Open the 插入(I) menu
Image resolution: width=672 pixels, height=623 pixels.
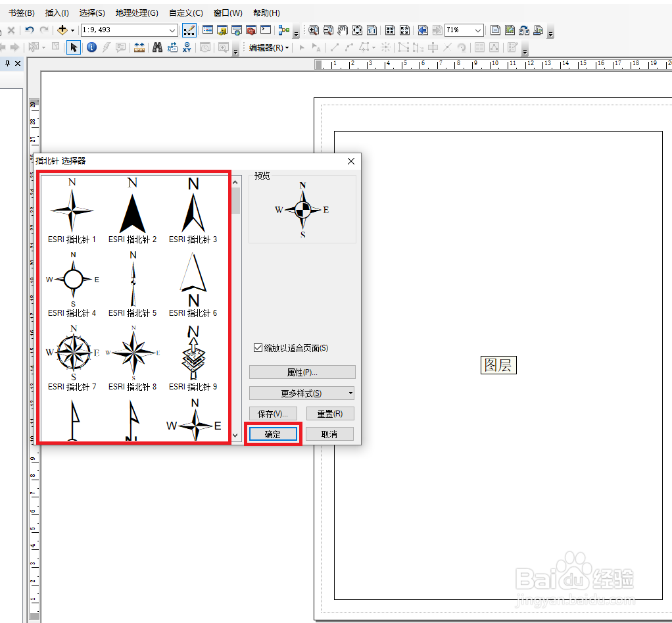click(57, 13)
